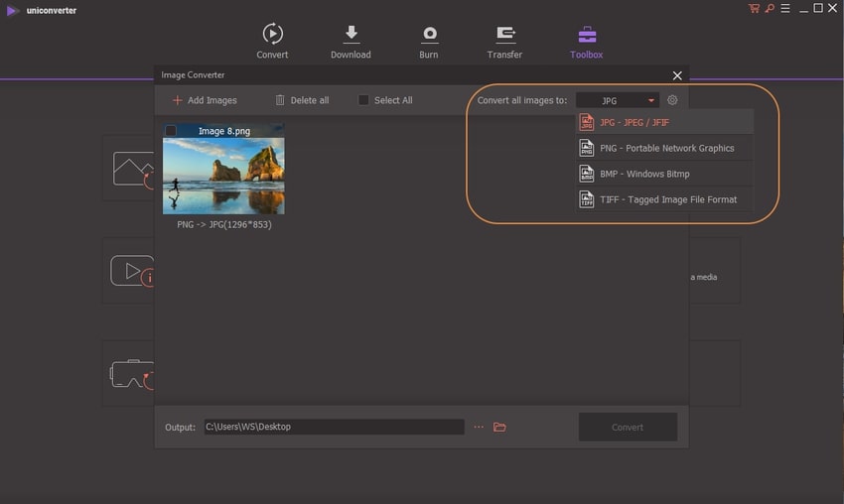
Task: Click the shopping cart icon
Action: point(755,9)
